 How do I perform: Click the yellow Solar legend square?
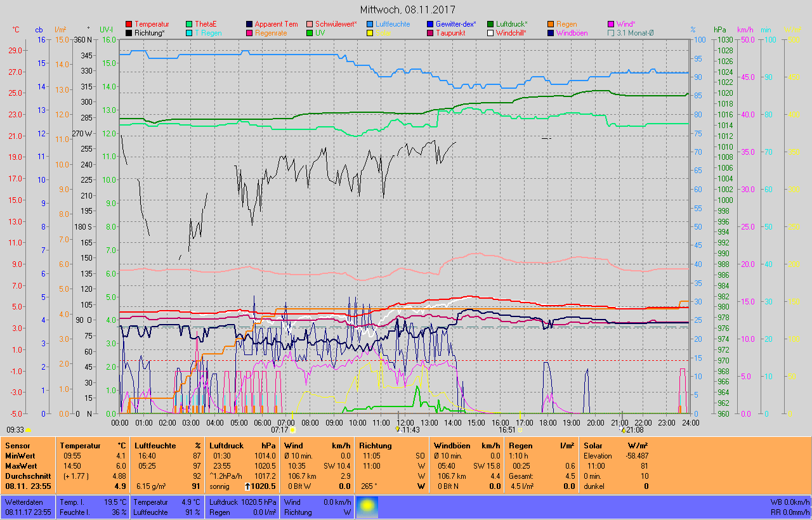tap(370, 33)
